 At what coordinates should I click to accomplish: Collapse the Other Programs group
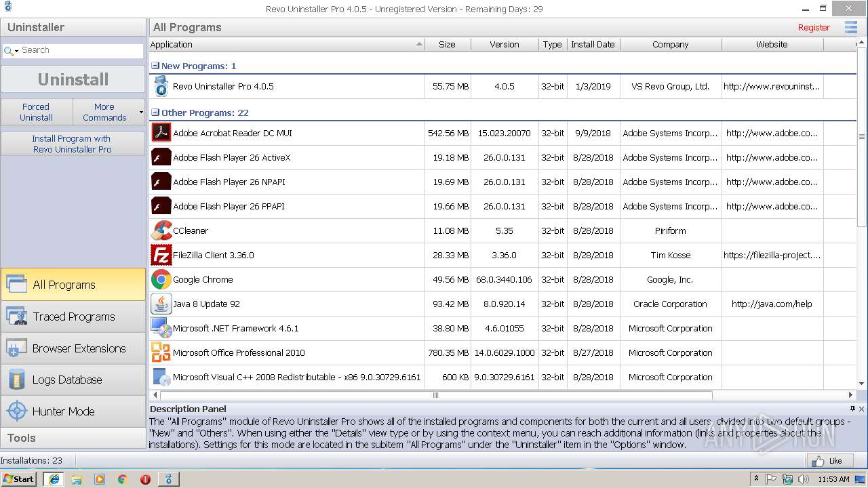click(155, 113)
